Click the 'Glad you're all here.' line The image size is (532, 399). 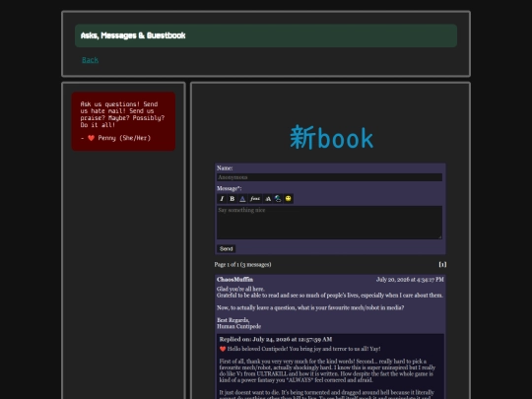click(x=240, y=289)
